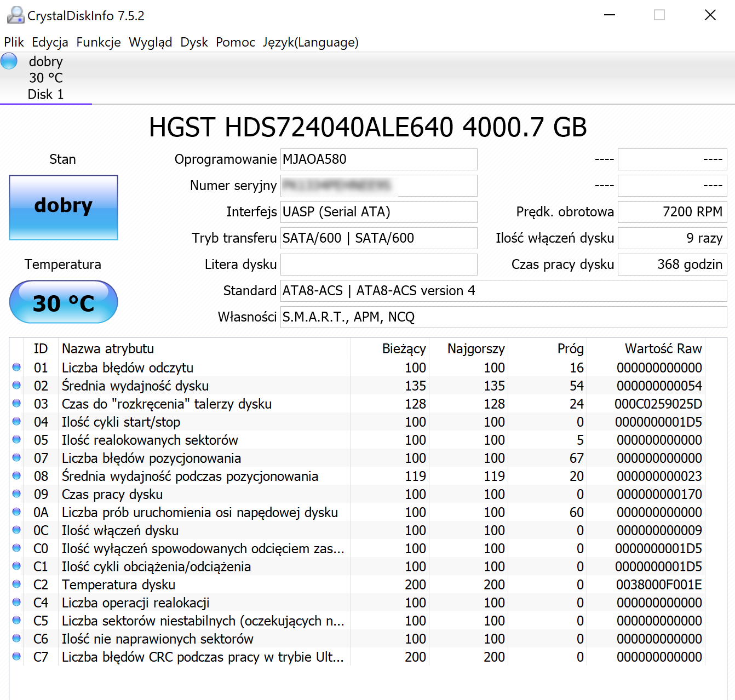This screenshot has height=700, width=735.
Task: Click the Oprogramowanie field showing MJAOA580
Action: [379, 159]
